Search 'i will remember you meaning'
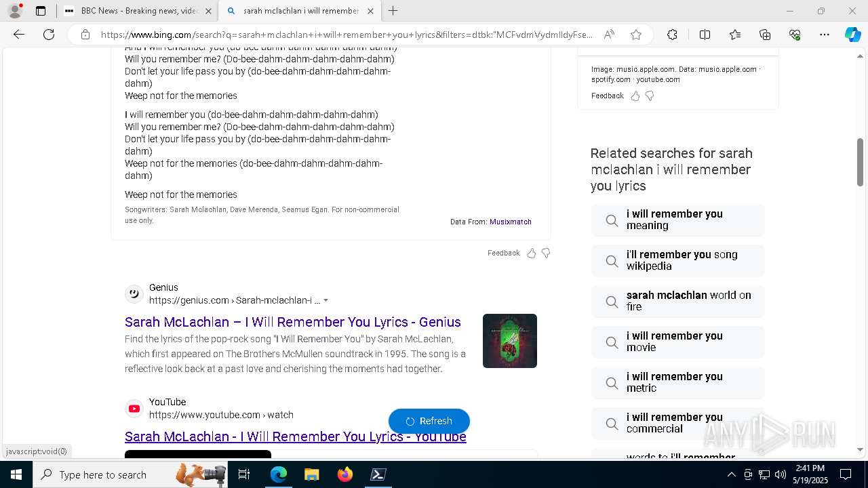The image size is (868, 488). 678,220
